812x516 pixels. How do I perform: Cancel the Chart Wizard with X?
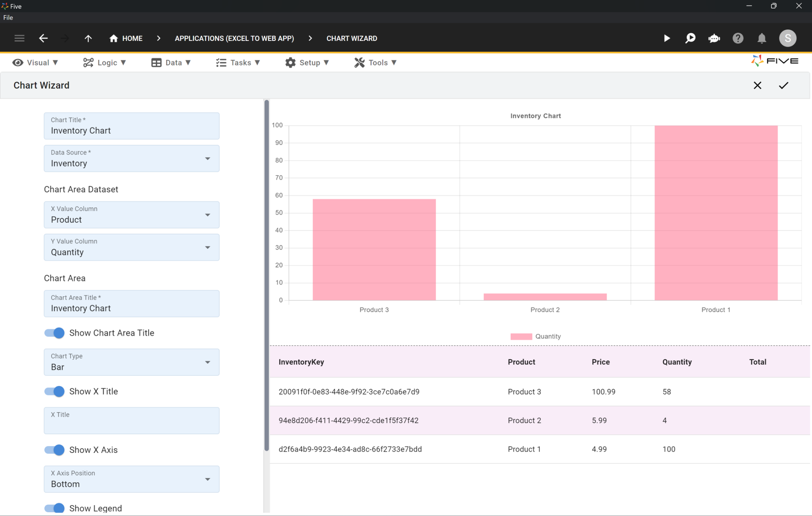pos(757,85)
